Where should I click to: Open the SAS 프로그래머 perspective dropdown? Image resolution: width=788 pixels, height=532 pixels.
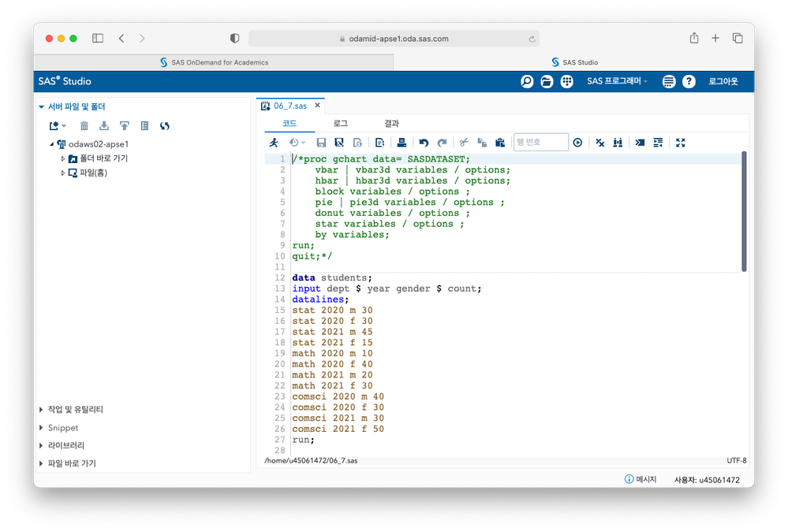pos(617,82)
